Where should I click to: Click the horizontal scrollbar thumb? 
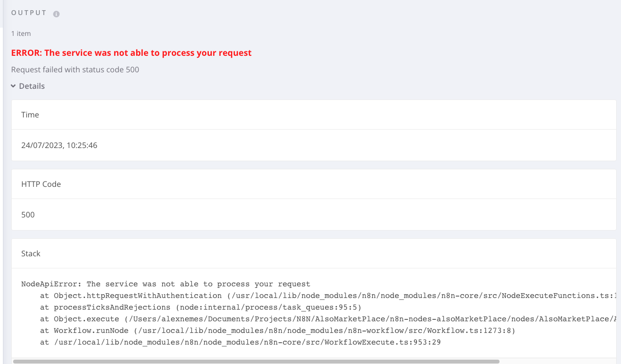256,362
